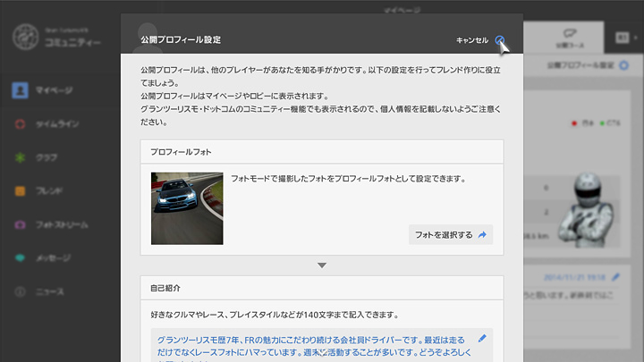Open the Messages icon in sidebar
644x362 pixels.
coord(20,258)
